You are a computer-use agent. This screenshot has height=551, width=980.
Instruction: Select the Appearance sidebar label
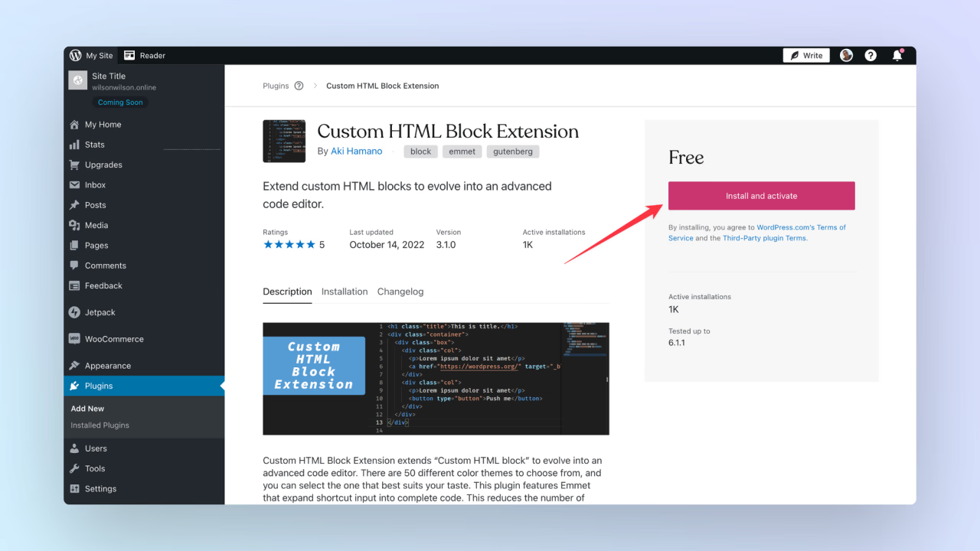(108, 366)
